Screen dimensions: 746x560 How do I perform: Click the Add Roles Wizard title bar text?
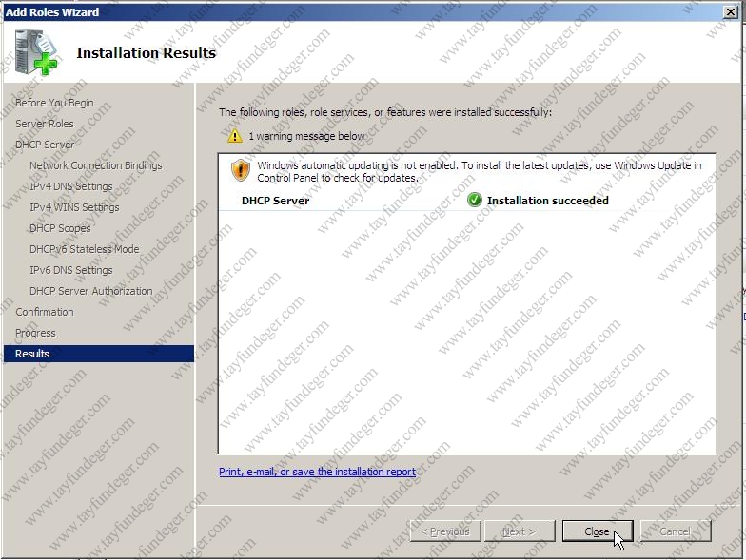pyautogui.click(x=52, y=11)
